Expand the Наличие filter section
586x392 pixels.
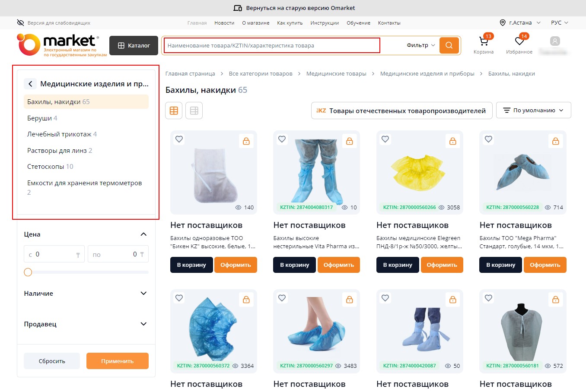143,294
